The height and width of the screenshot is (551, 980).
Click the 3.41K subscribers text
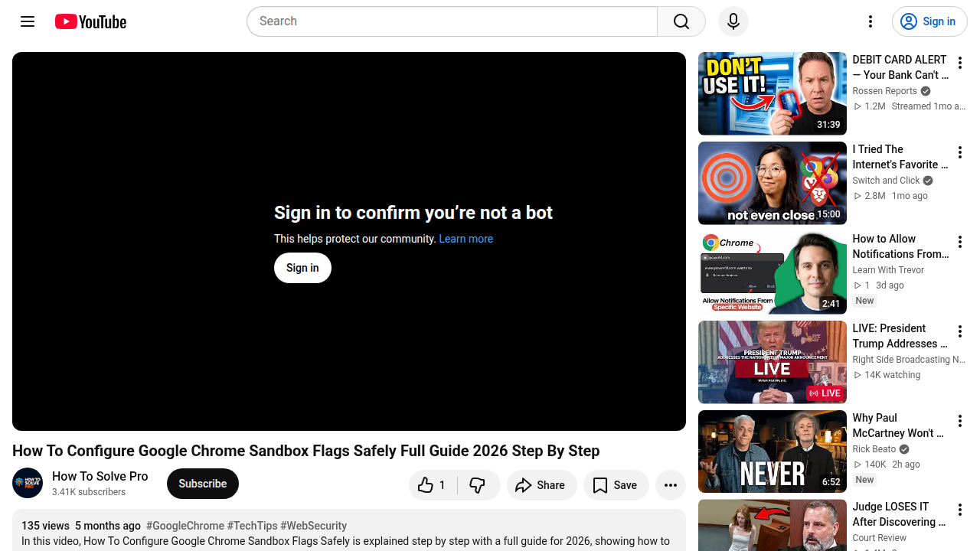[89, 492]
